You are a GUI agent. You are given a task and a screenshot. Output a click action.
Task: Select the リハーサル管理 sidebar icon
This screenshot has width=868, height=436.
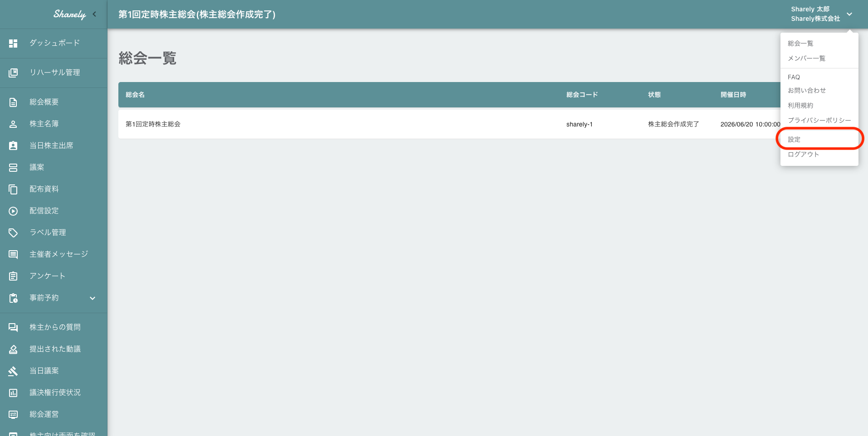(x=13, y=73)
